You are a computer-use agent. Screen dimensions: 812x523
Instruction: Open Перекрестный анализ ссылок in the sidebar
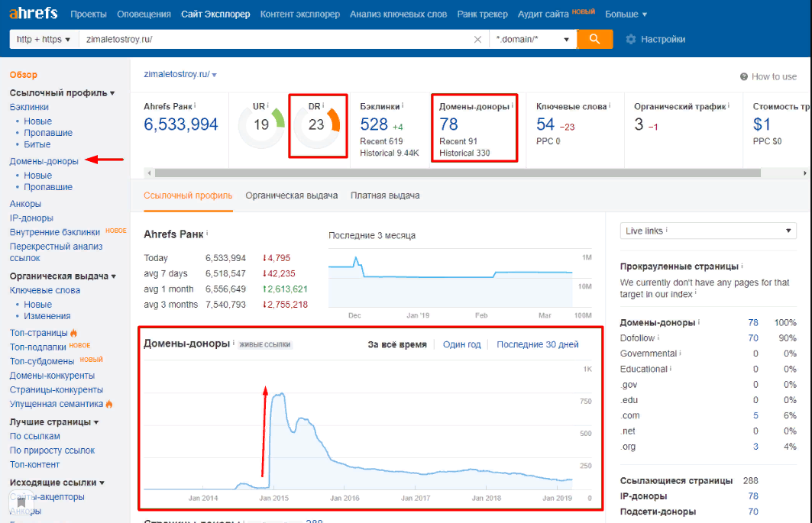click(56, 252)
